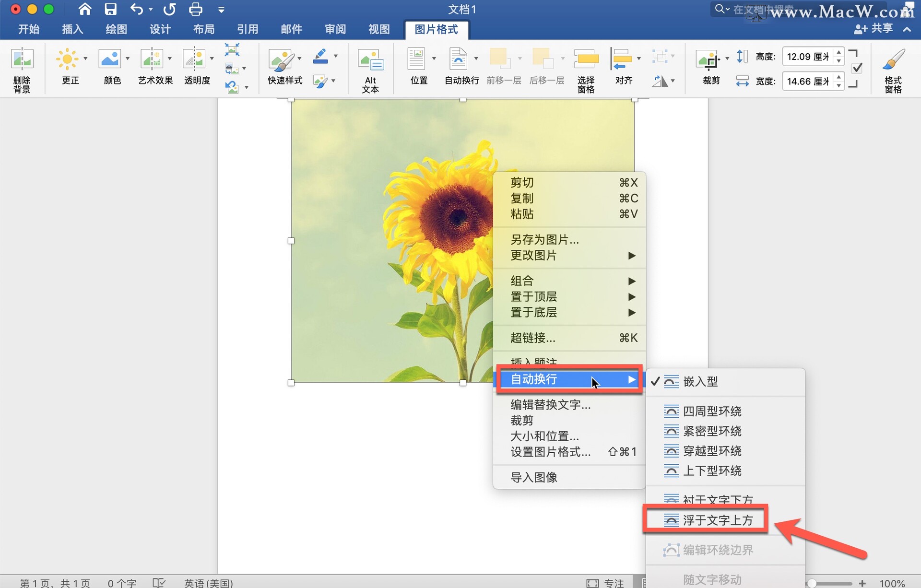Expand the Position (位置) dropdown arrow
921x588 pixels.
[434, 59]
